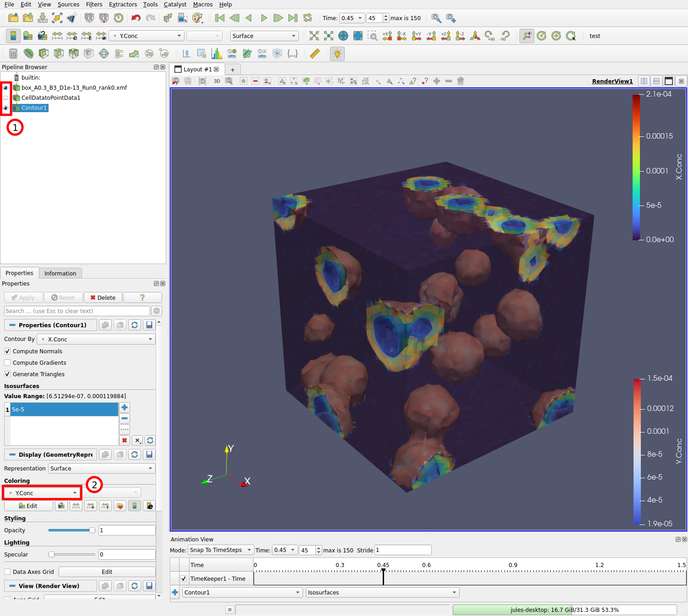Click coloring Edit color map button
This screenshot has width=688, height=616.
click(x=28, y=506)
